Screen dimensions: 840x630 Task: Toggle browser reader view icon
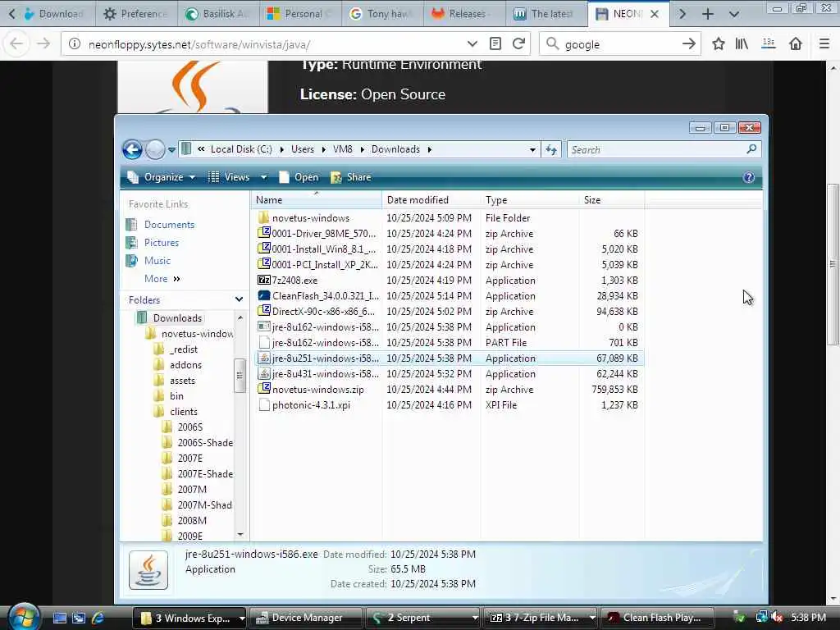click(x=495, y=44)
